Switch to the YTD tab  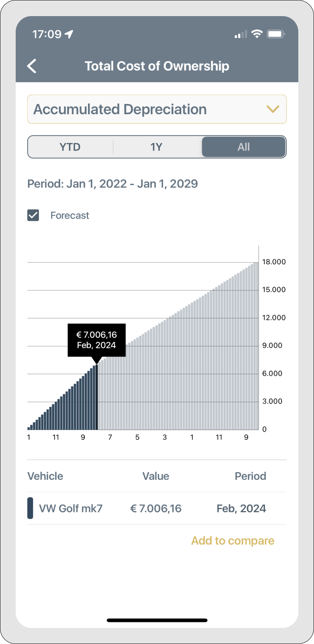[x=70, y=147]
